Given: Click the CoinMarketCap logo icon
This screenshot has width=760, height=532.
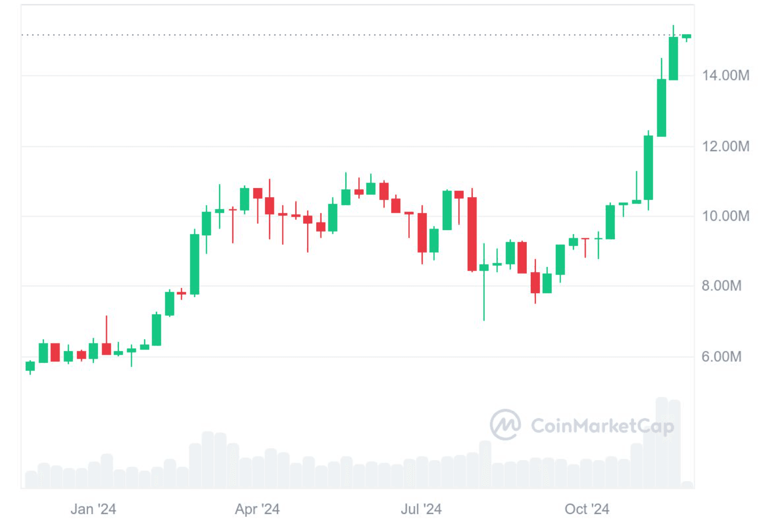Looking at the screenshot, I should tap(505, 424).
